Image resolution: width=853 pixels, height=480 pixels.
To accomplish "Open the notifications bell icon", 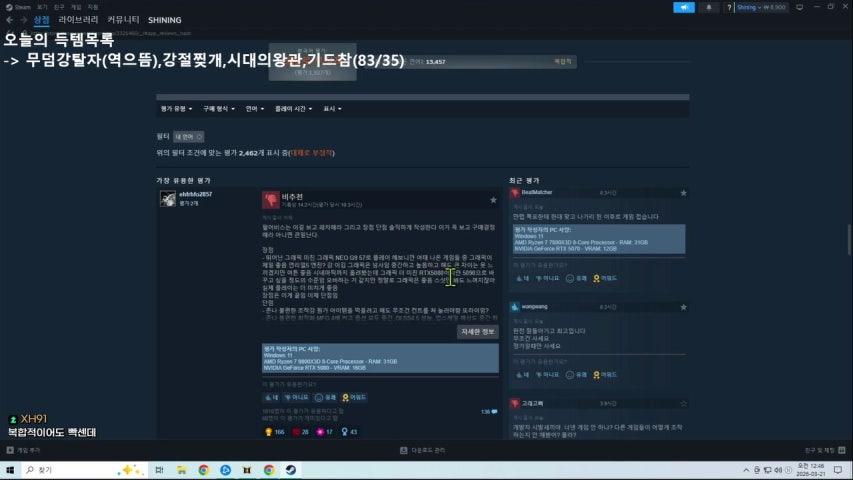I will coord(709,8).
